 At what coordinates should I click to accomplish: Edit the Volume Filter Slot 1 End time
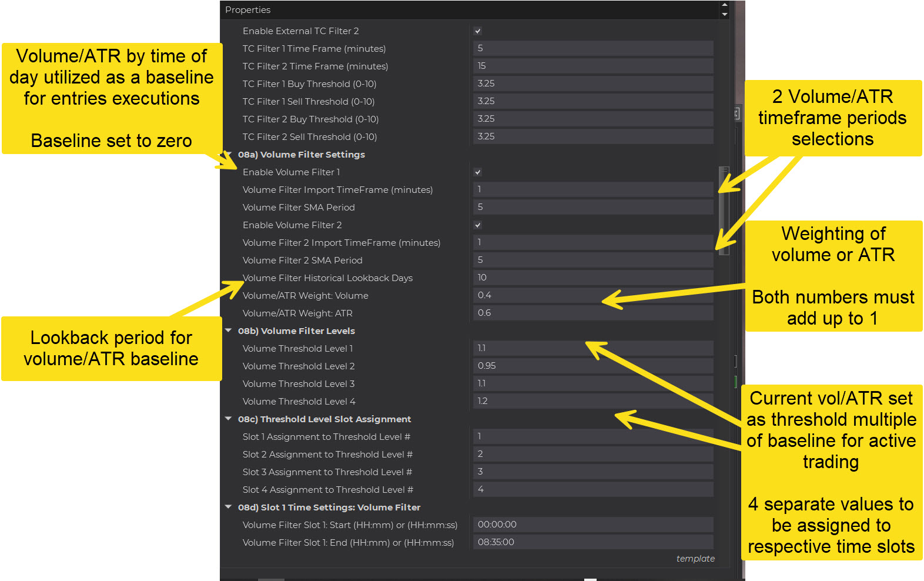click(x=592, y=542)
